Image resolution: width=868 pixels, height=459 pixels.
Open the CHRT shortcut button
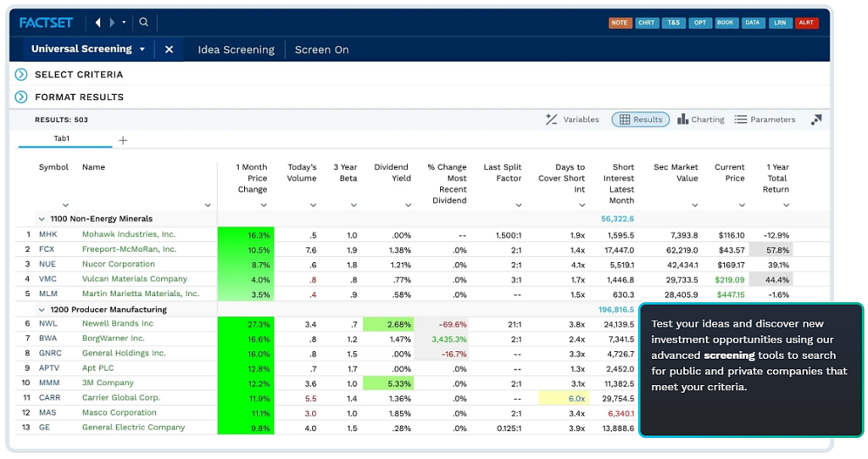646,23
